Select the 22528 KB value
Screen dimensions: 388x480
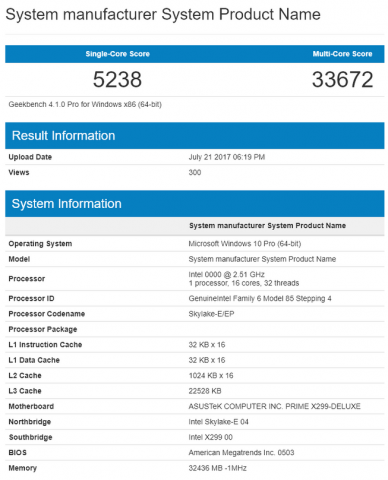click(x=205, y=391)
